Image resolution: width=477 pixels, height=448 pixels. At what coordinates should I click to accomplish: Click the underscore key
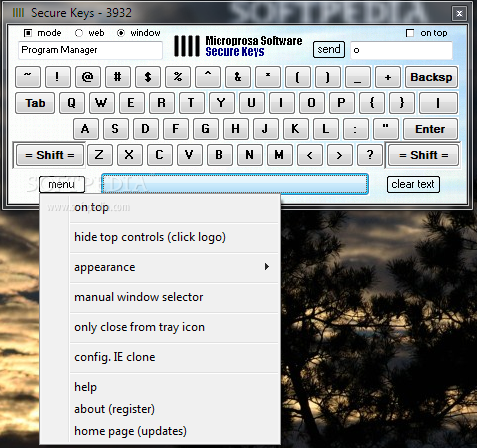pyautogui.click(x=358, y=77)
